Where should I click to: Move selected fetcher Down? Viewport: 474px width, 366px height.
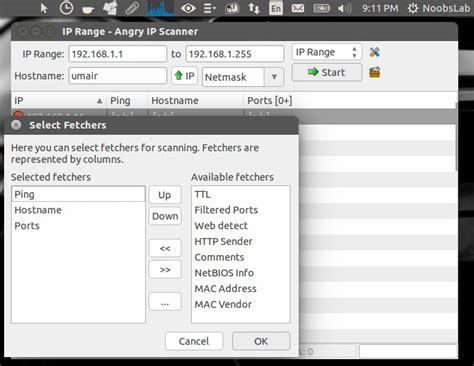coord(165,216)
